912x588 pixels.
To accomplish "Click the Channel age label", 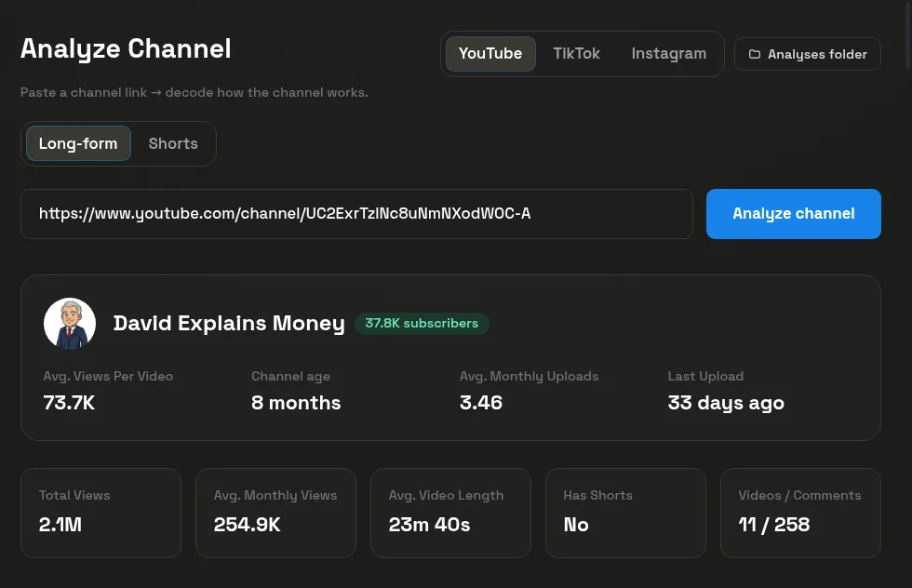I will pyautogui.click(x=290, y=376).
